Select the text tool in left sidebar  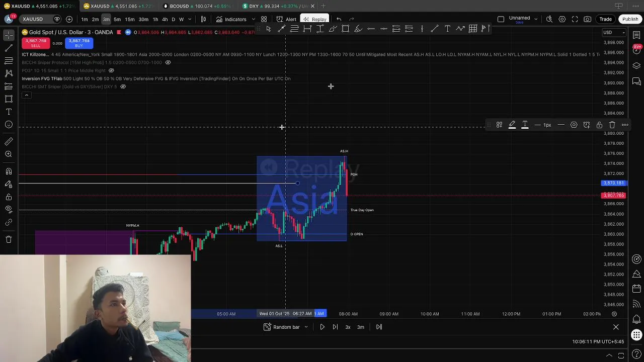pos(9,112)
